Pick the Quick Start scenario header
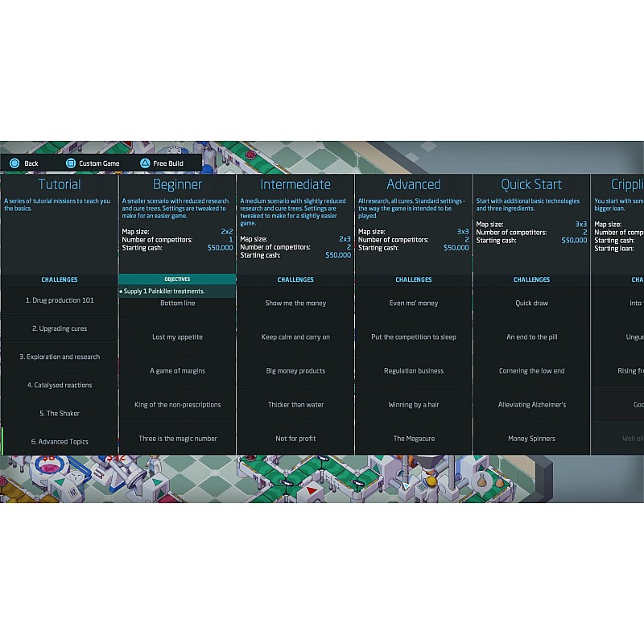The height and width of the screenshot is (644, 644). point(531,184)
